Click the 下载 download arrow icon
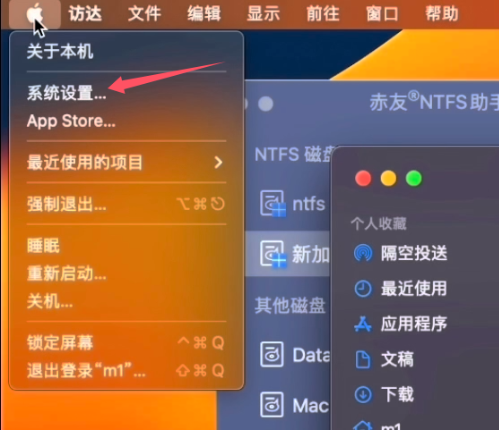This screenshot has height=430, width=499. tap(363, 394)
